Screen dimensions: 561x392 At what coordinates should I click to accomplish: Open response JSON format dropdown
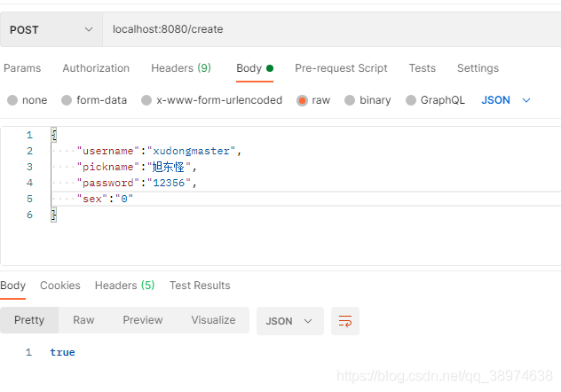pos(289,320)
